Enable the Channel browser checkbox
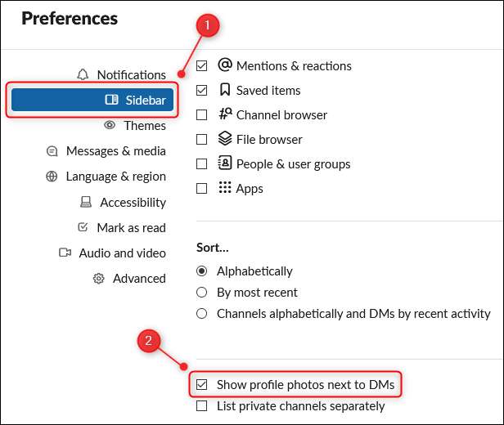The width and height of the screenshot is (504, 425). click(202, 115)
